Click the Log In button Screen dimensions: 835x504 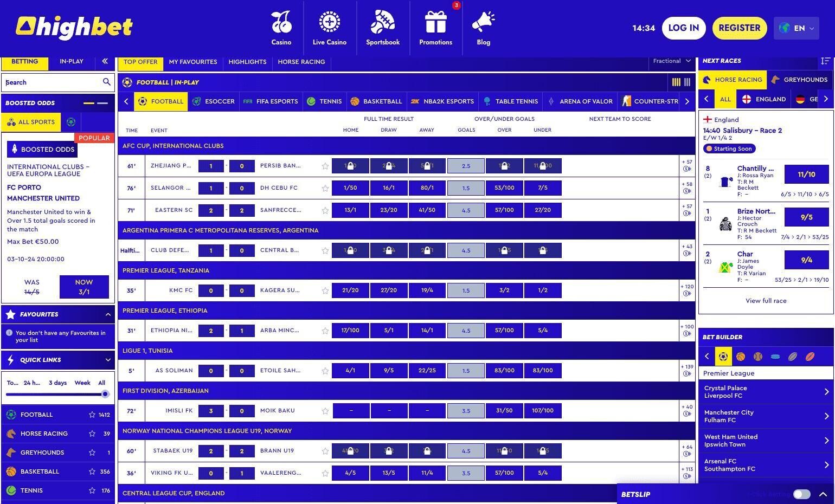(x=683, y=28)
